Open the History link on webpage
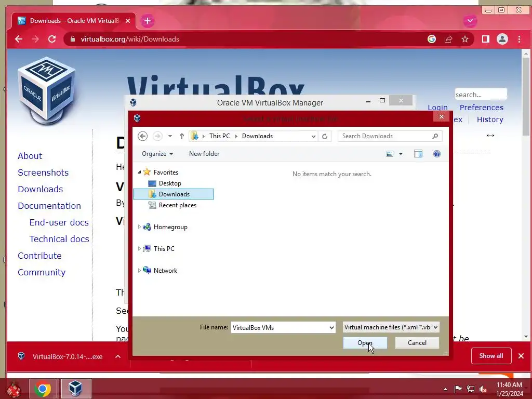Viewport: 532px width, 399px height. point(490,119)
